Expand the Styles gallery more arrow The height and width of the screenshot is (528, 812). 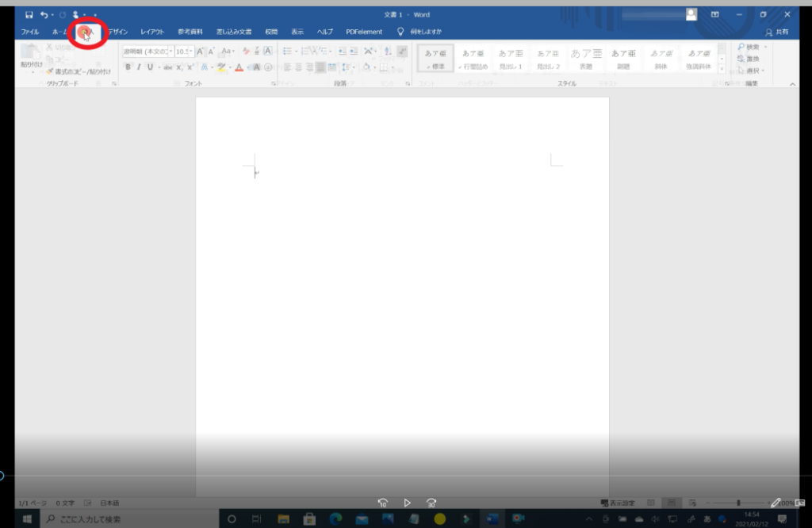point(722,69)
